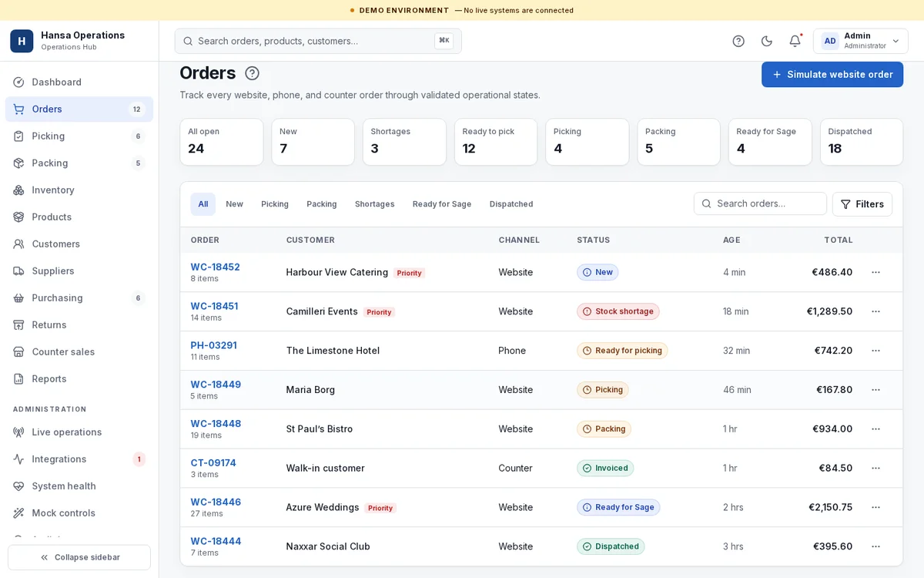
Task: Collapse the sidebar
Action: 79,557
